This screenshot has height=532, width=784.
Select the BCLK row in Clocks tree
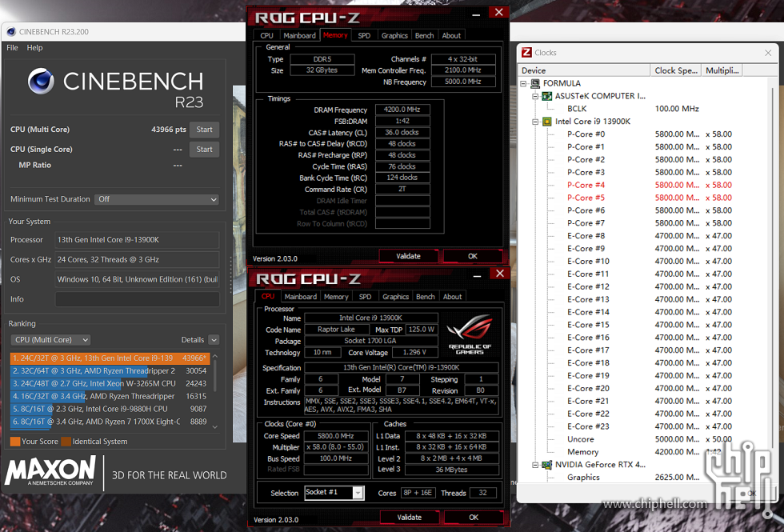pos(577,109)
